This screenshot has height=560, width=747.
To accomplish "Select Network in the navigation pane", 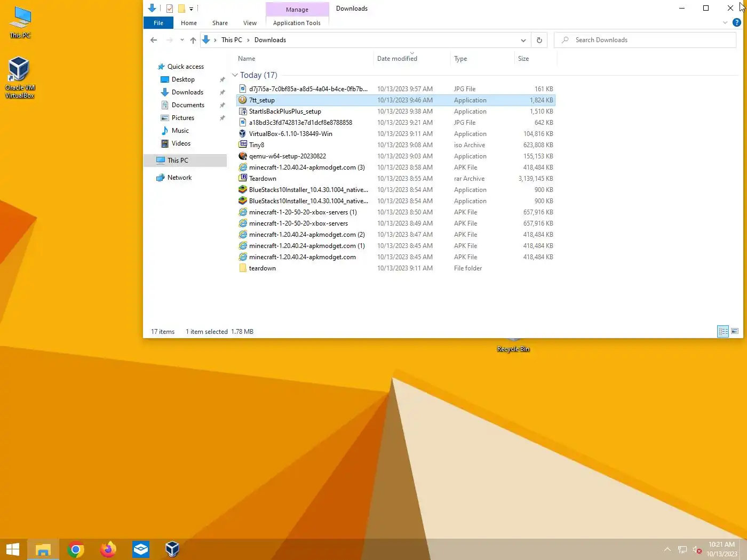I will pyautogui.click(x=179, y=178).
